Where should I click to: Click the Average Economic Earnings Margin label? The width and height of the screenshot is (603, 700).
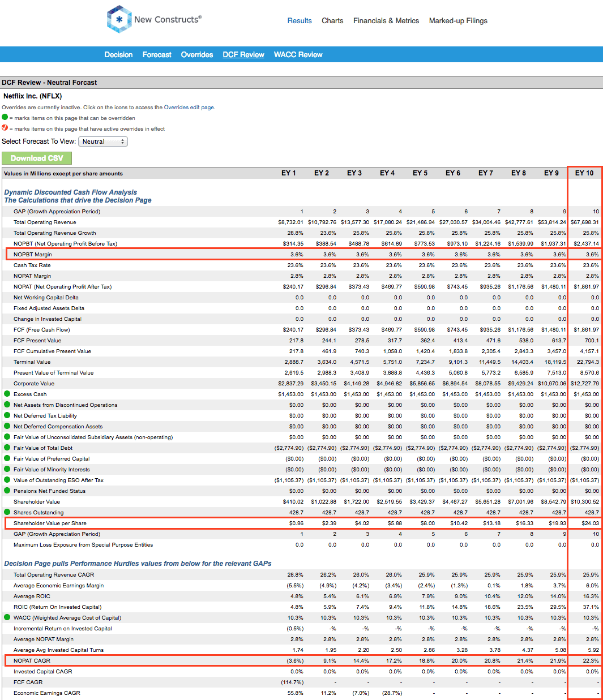(x=59, y=586)
